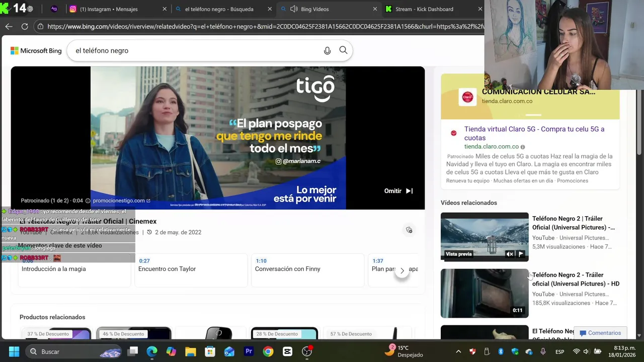The height and width of the screenshot is (362, 644).
Task: Open the Microsoft Bing logo link
Action: [36, 51]
